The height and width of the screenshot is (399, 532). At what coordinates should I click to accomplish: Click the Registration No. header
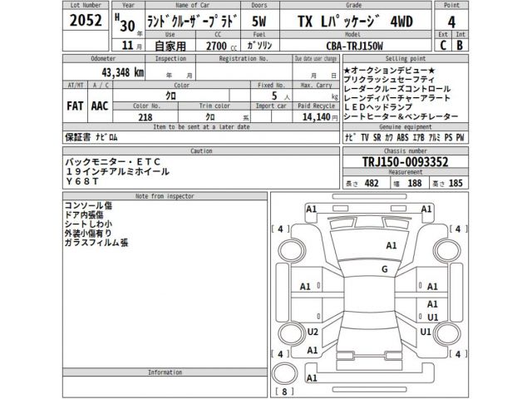[244, 58]
